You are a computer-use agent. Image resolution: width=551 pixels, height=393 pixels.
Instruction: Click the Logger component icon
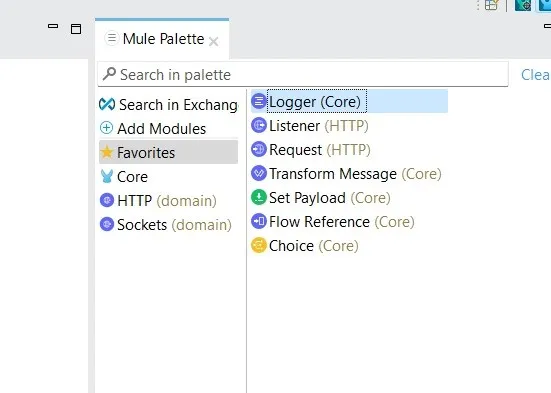259,102
